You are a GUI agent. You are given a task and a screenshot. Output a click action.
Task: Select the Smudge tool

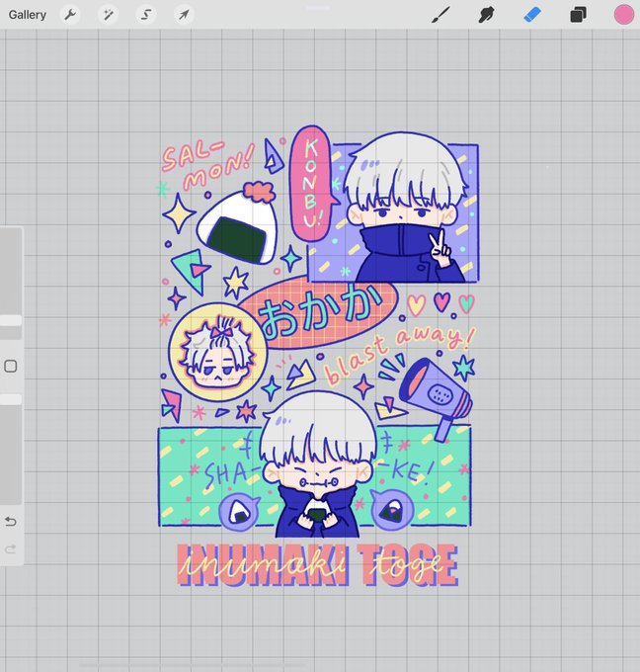[x=486, y=15]
